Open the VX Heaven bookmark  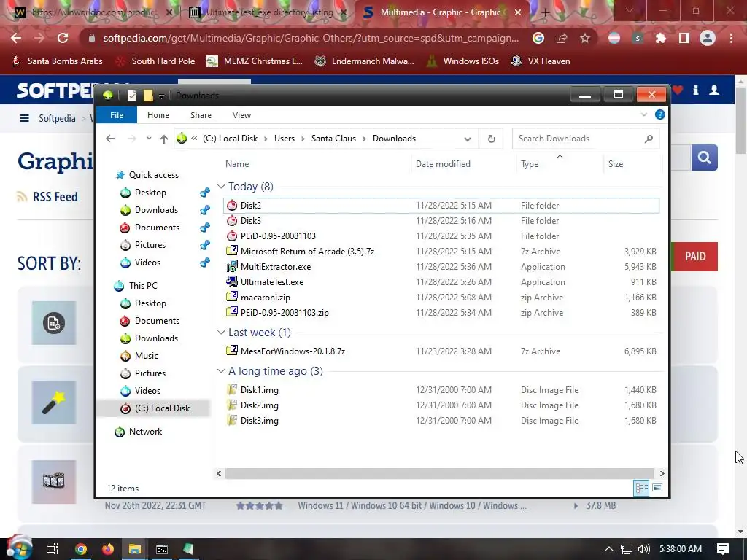pos(541,61)
